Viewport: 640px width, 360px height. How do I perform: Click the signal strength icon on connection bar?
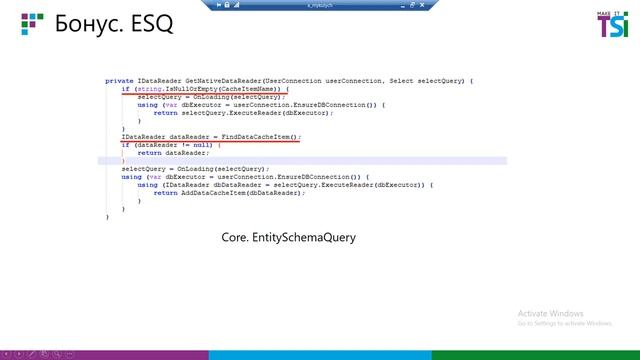click(x=236, y=5)
